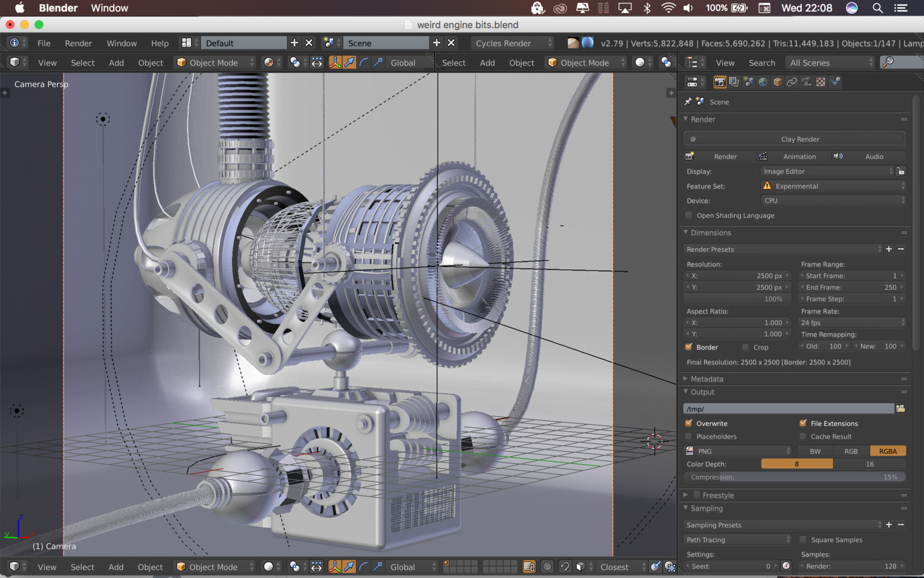Open the Help menu
924x578 pixels.
tap(160, 43)
